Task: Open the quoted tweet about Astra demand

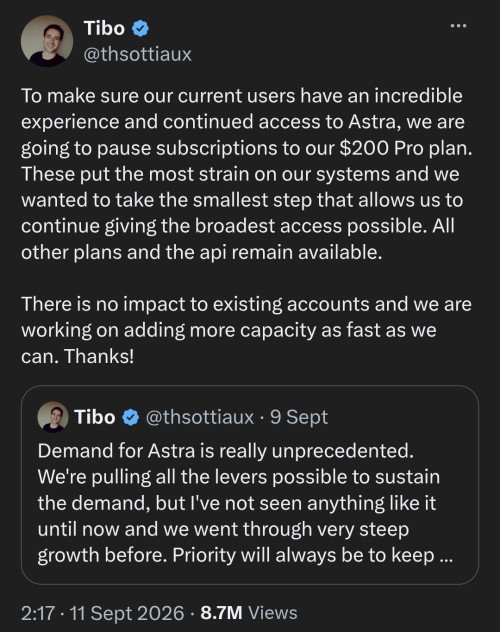Action: coord(250,485)
